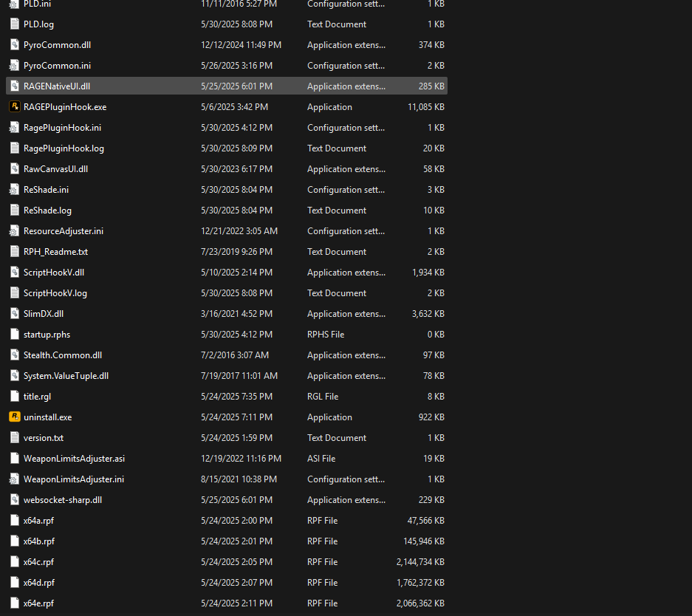Click the WeaponLimitsAdjuster.ini config icon
This screenshot has width=692, height=616.
[x=15, y=479]
